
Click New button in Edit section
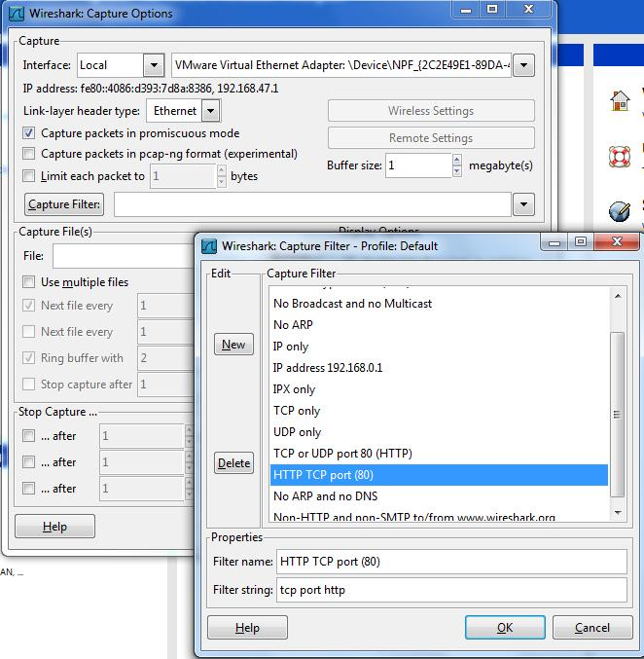pos(233,345)
